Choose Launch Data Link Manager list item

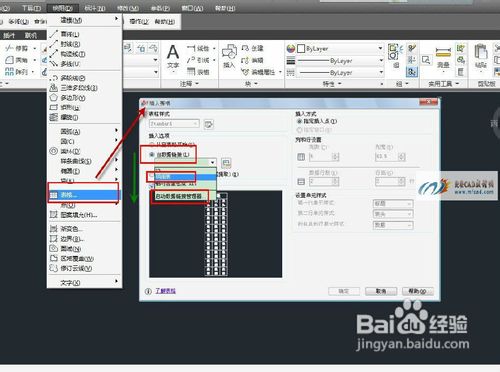179,196
